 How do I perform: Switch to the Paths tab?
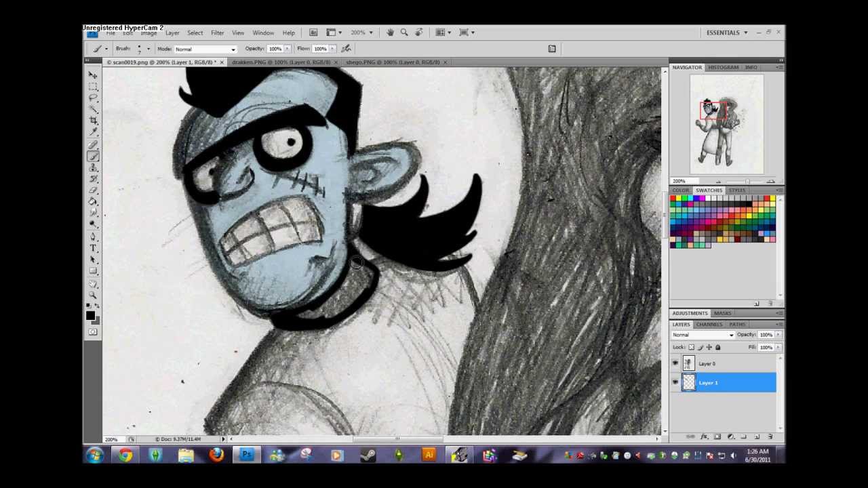pos(736,325)
